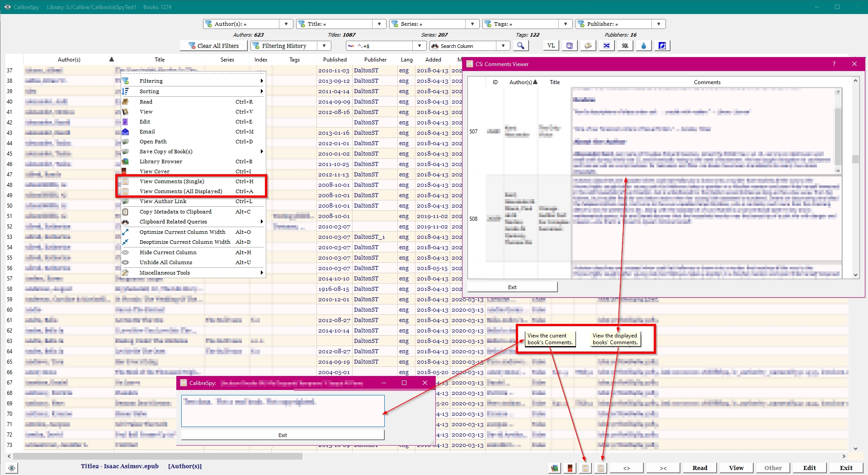This screenshot has width=868, height=475.
Task: Click the horizontal scrollbar under the book table
Action: [158, 456]
